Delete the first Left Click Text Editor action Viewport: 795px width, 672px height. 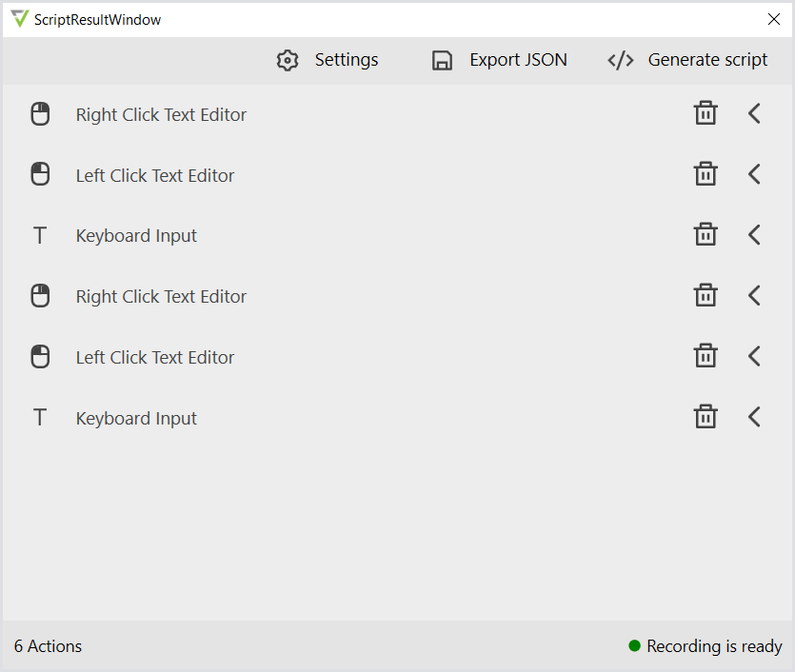click(x=705, y=174)
